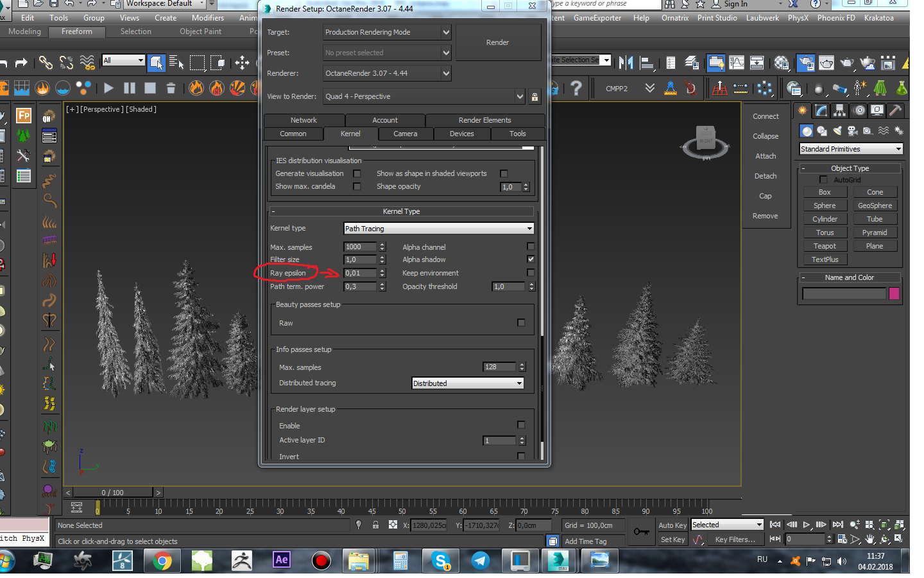Click the lock icon beside View to Render
Screen dimensions: 924x578
coord(535,97)
